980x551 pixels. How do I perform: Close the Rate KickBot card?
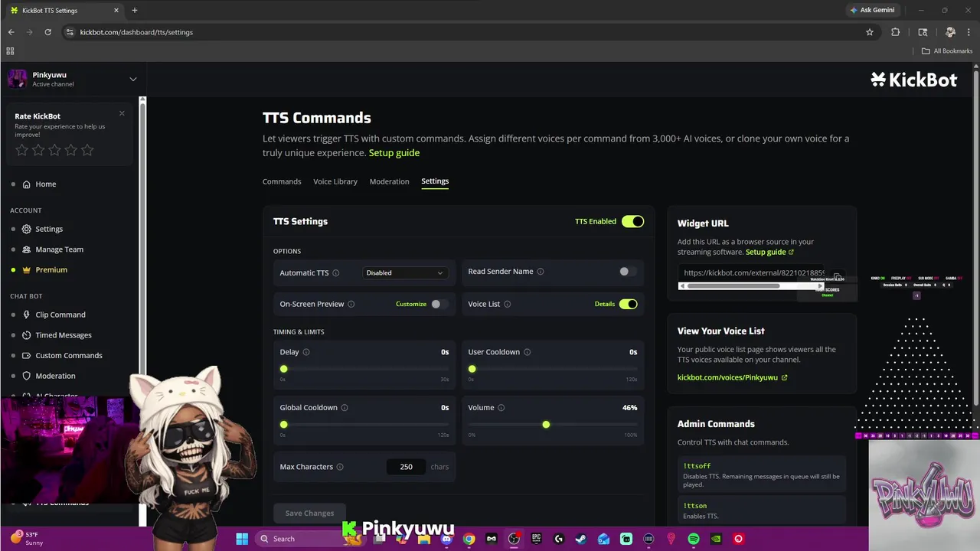pyautogui.click(x=122, y=113)
